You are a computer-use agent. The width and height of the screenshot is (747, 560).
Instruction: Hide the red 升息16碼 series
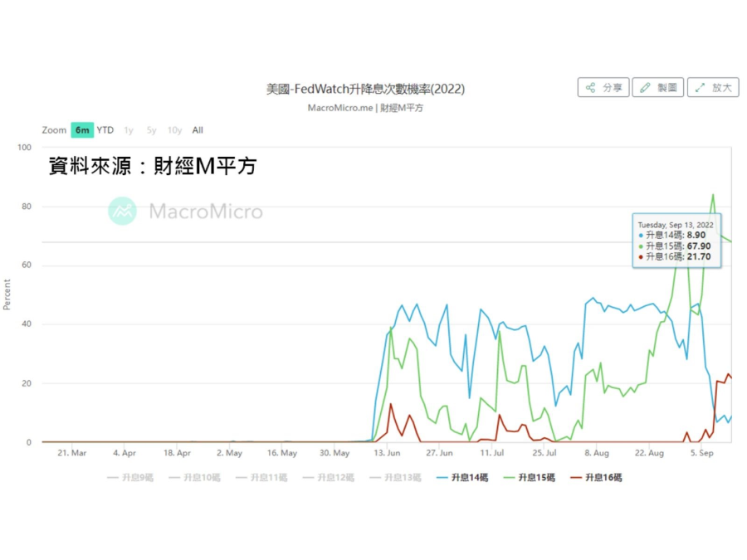point(596,478)
